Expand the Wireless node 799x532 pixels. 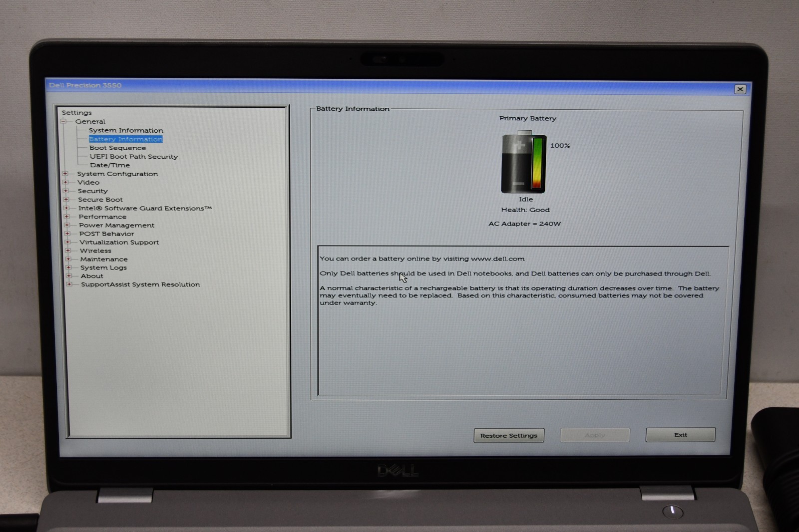(68, 251)
